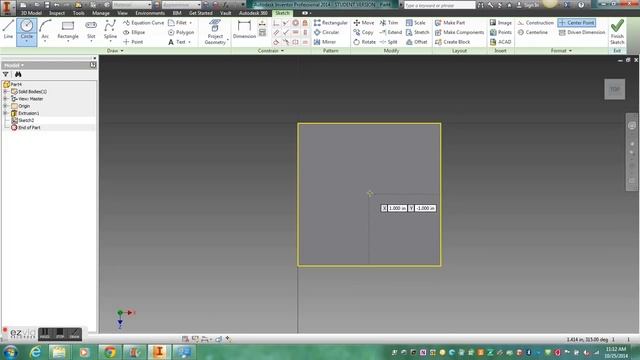Select the Extend tool
Screen dimensions: 640x360
click(391, 32)
